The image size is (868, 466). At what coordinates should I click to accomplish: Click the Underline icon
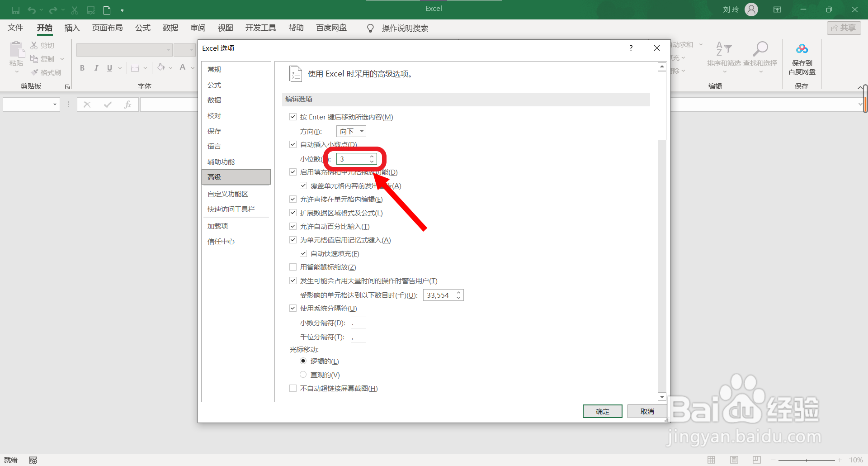[109, 68]
